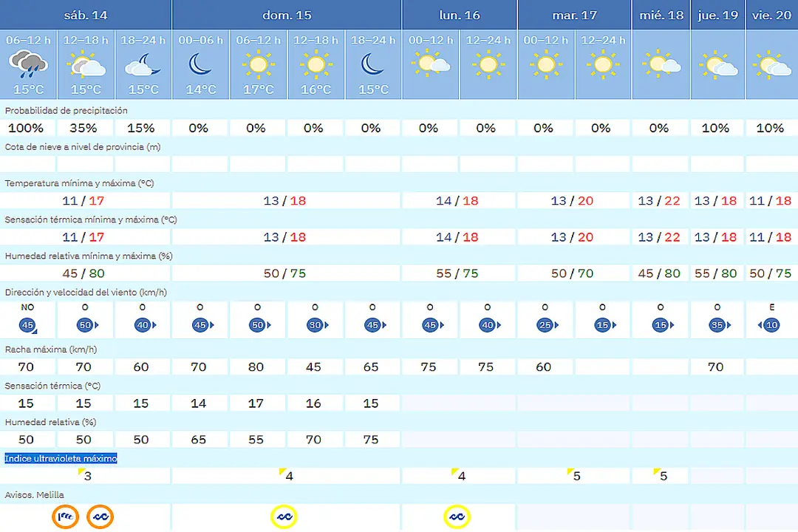Click the 50 / 70 humidity cell for mar. 17
Viewport: 798px width, 532px height.
[x=573, y=273]
